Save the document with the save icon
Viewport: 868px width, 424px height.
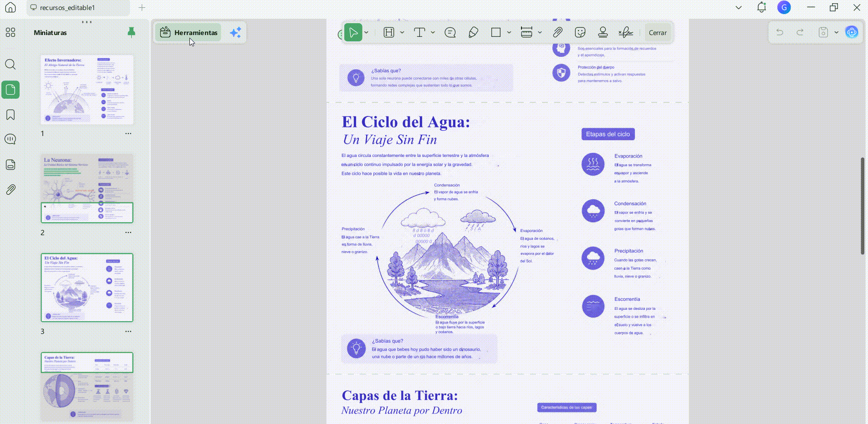pos(823,32)
